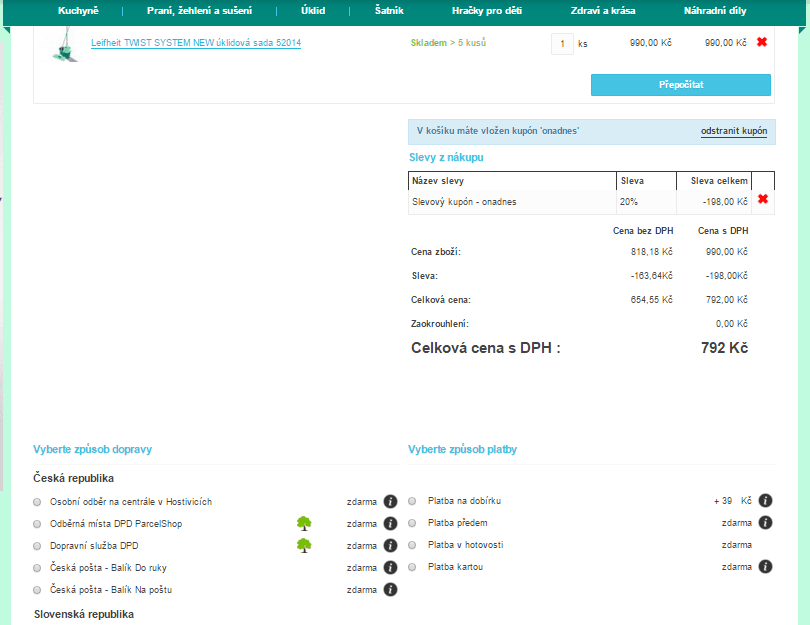Remove the Leifheit item with red X

pyautogui.click(x=762, y=42)
